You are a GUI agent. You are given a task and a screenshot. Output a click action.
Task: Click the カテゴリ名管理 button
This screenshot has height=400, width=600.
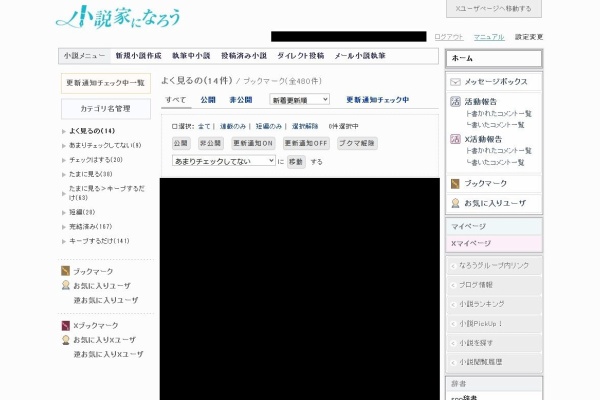click(106, 109)
